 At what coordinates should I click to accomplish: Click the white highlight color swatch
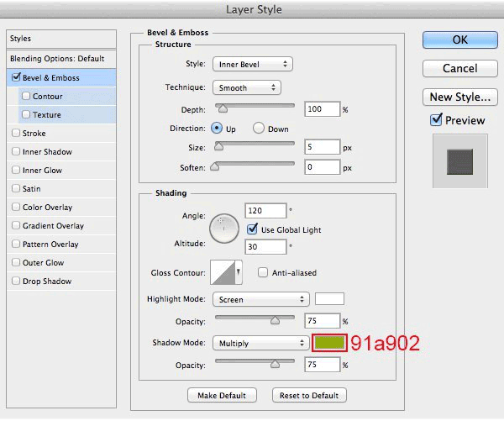(329, 299)
